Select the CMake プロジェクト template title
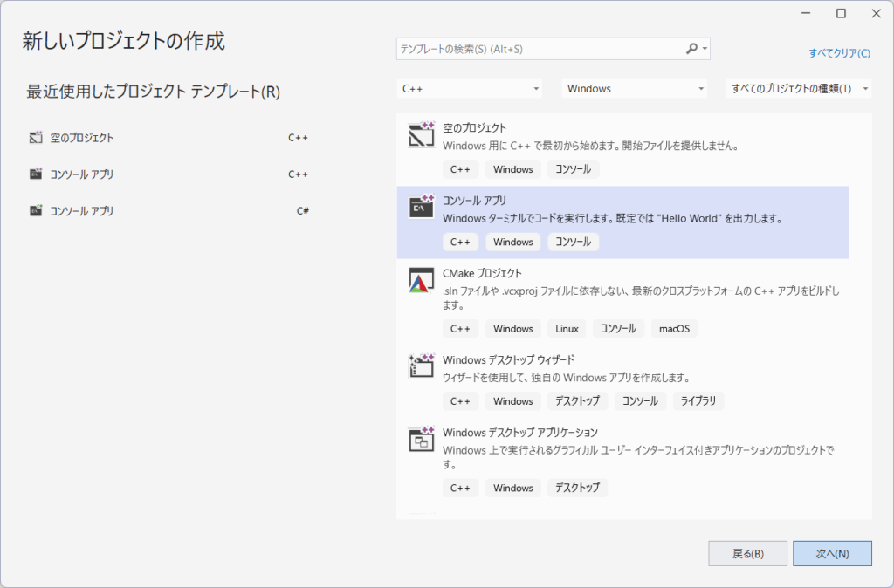 click(482, 273)
